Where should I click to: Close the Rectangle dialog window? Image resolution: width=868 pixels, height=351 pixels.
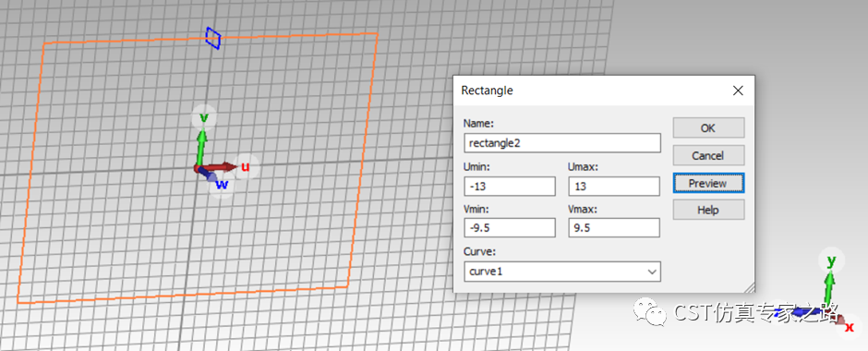(738, 91)
